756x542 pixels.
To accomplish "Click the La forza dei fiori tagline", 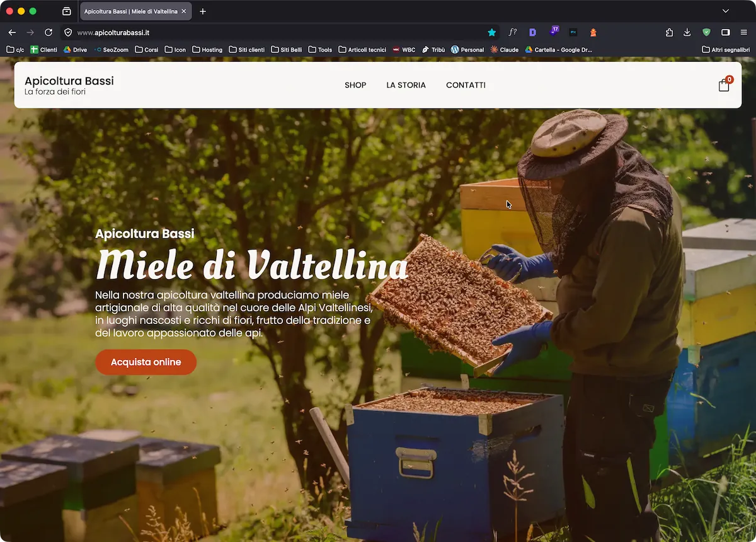I will pyautogui.click(x=55, y=92).
